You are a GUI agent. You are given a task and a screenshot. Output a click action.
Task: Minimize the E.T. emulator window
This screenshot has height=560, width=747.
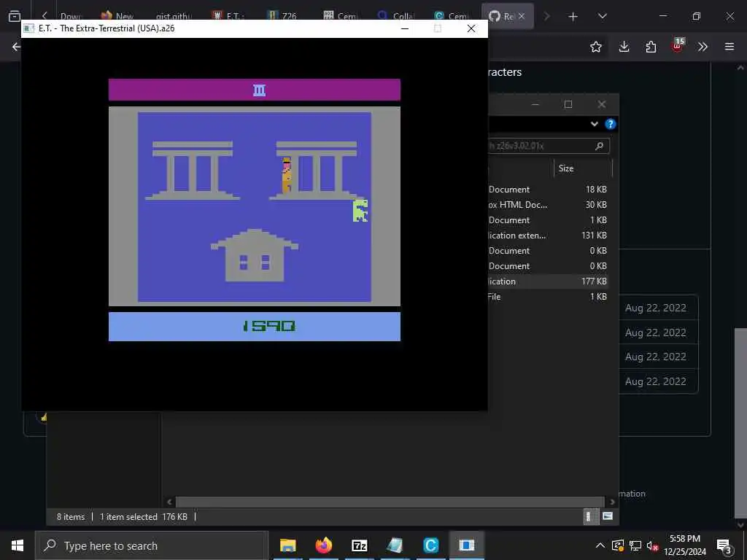(405, 28)
